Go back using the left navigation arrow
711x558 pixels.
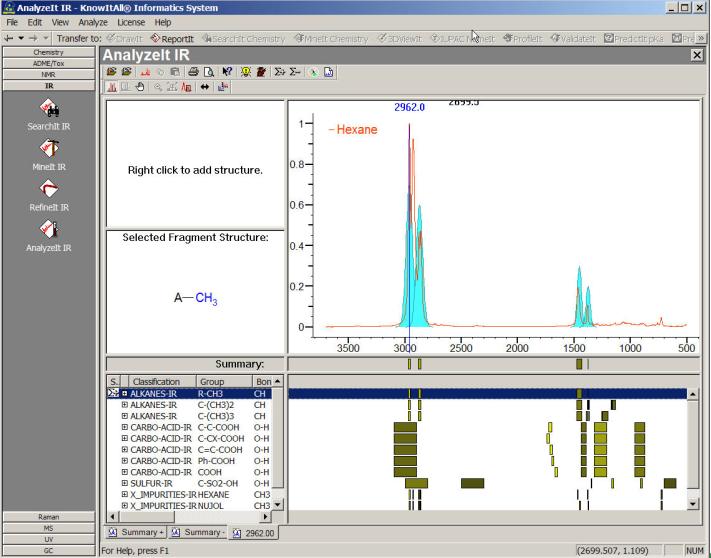[9, 38]
